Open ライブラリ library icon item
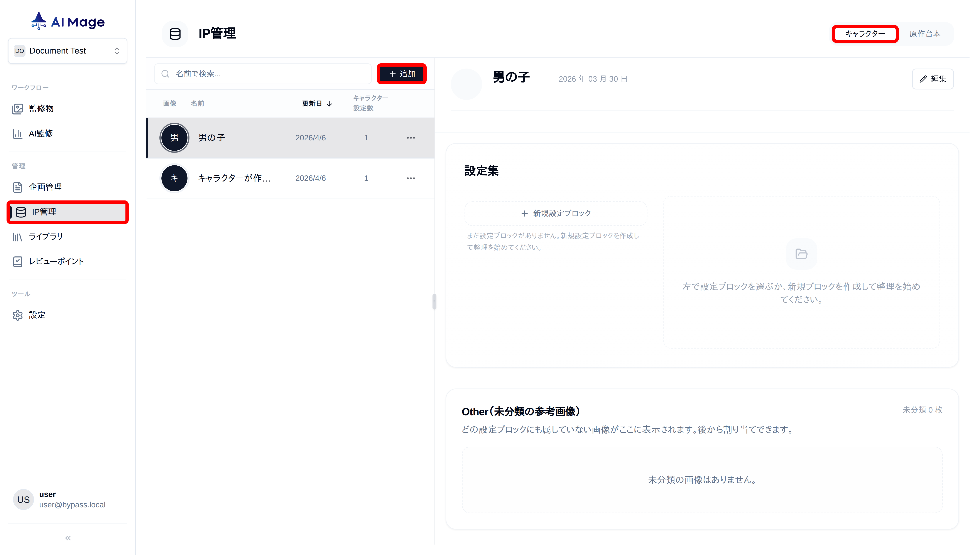Screen dimensions: 980x555 pos(45,237)
